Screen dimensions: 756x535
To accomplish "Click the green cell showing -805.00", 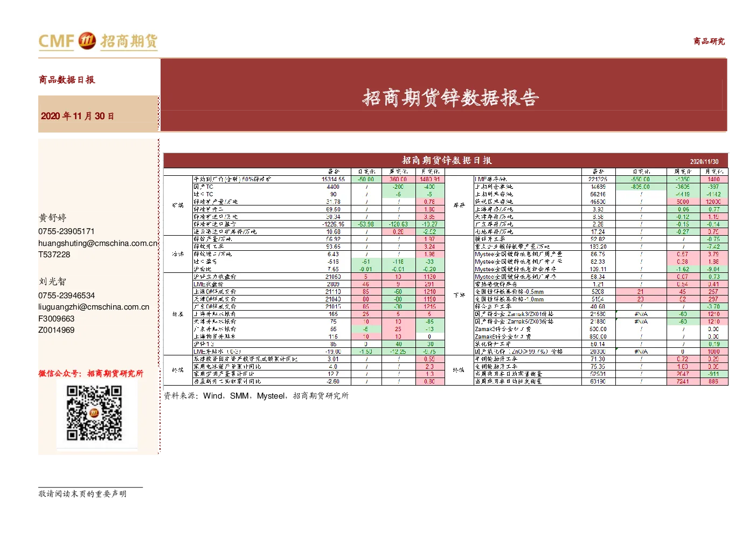I will click(641, 187).
